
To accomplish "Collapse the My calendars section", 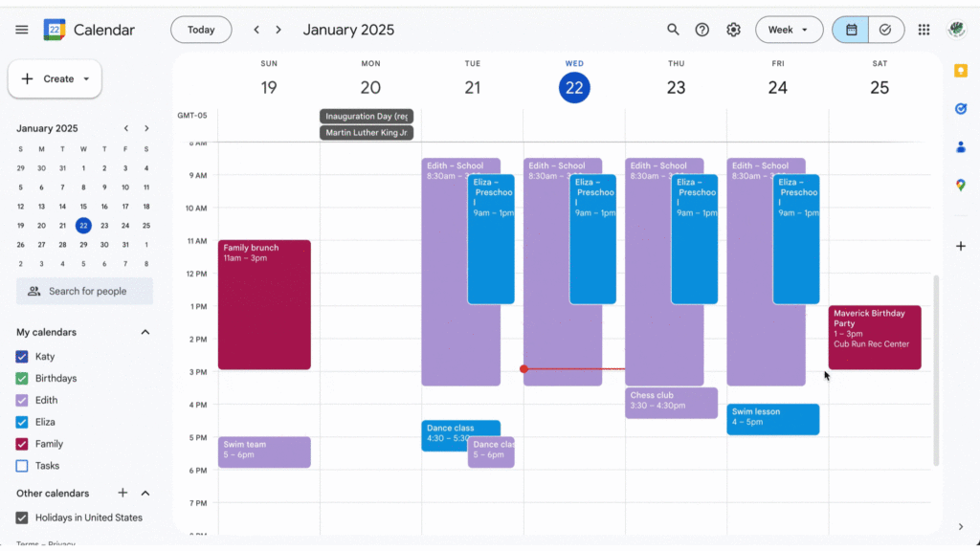I will coord(145,332).
